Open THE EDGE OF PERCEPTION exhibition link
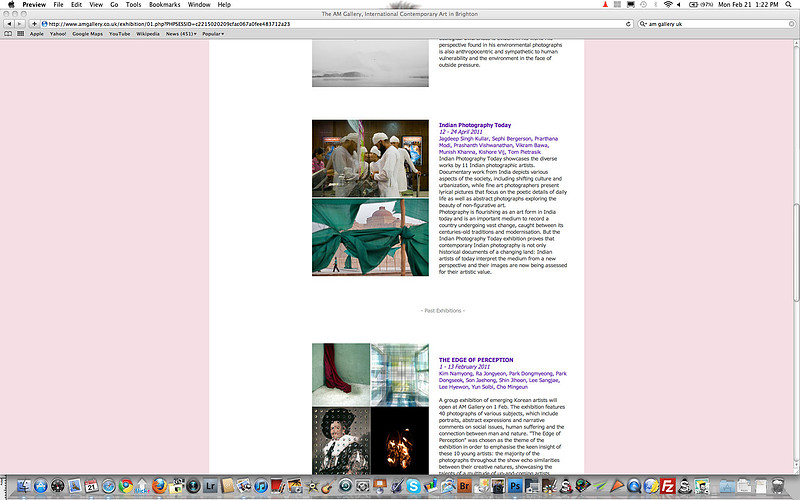 tap(476, 360)
